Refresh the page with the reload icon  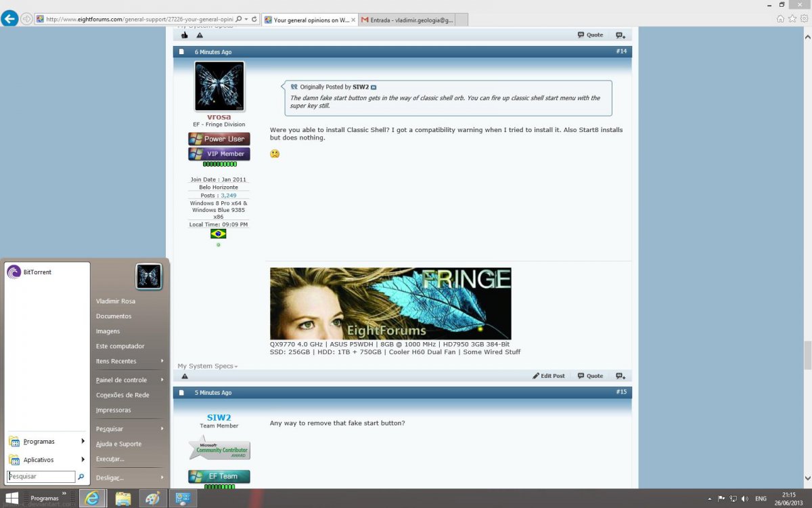pos(254,19)
